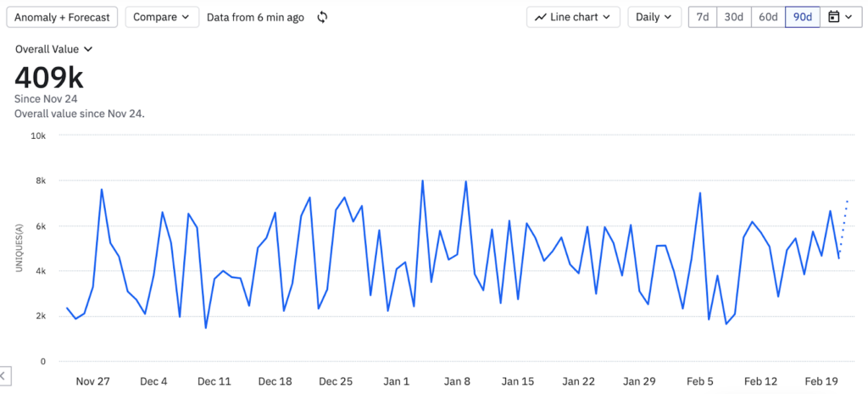The width and height of the screenshot is (868, 394).
Task: Select the 7d time range
Action: click(702, 17)
